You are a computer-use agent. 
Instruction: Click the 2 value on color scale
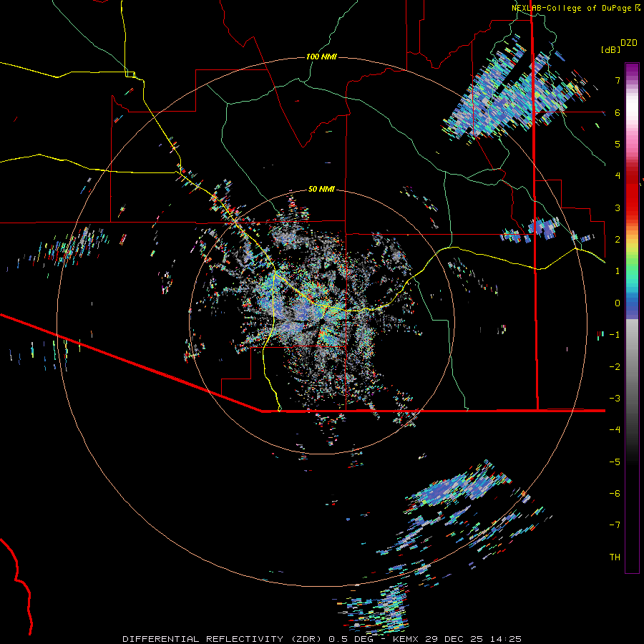[x=618, y=240]
